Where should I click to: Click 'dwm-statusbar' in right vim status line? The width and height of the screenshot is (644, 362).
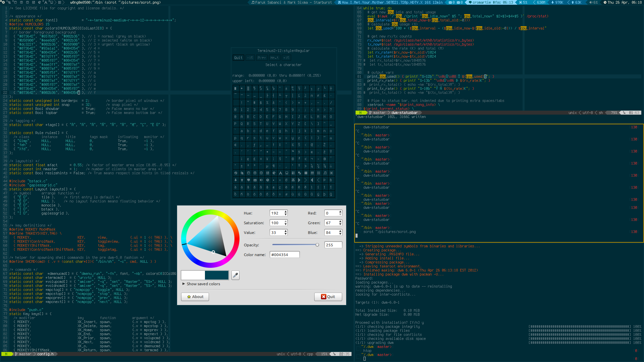[x=405, y=113]
